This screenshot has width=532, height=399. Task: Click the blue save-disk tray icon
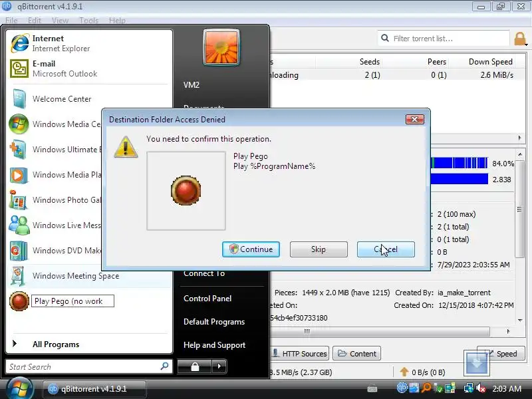pos(414,388)
